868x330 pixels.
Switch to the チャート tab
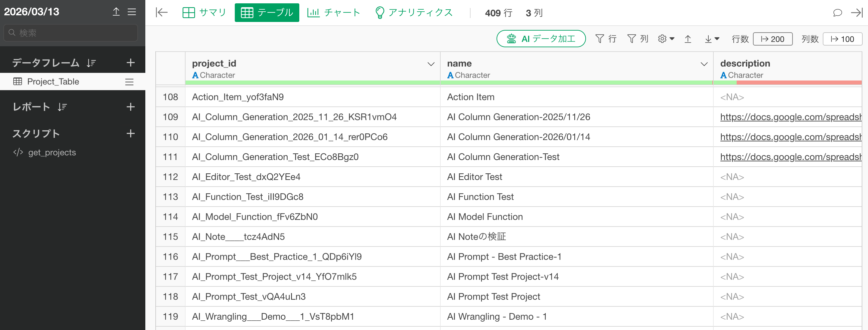click(334, 13)
